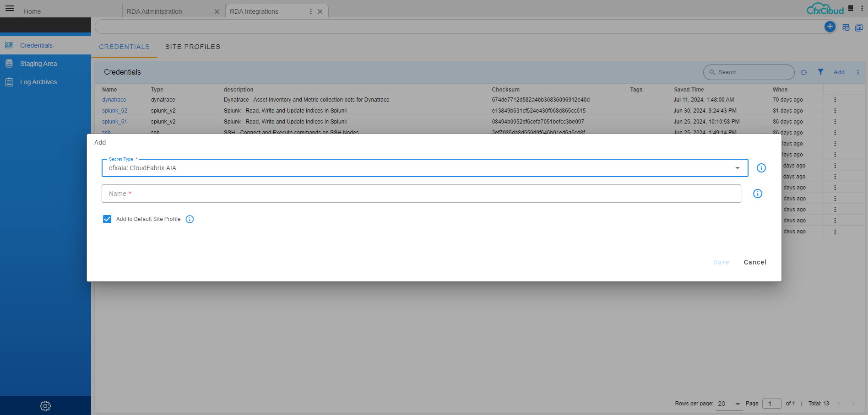Open the RDA Integrations tab options menu
This screenshot has height=415, width=868.
(x=311, y=11)
